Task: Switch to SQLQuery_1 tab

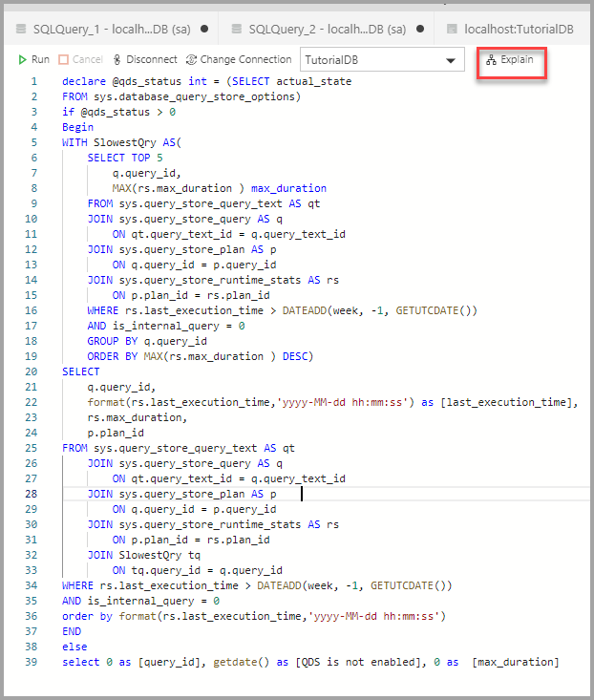Action: [x=112, y=29]
